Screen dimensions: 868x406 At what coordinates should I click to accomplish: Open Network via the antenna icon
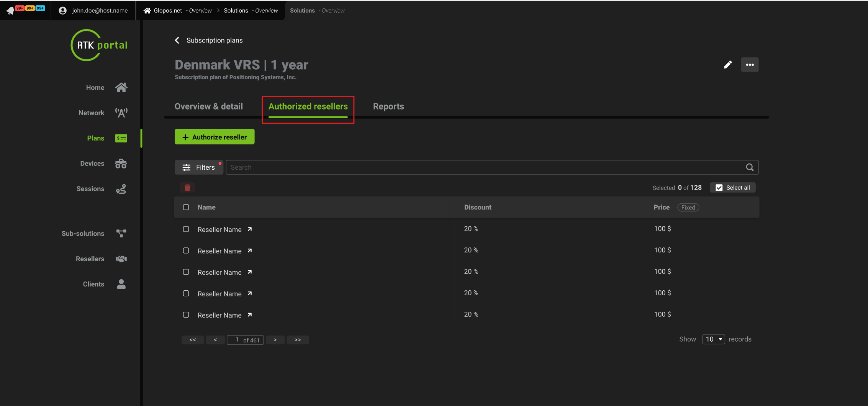(121, 113)
